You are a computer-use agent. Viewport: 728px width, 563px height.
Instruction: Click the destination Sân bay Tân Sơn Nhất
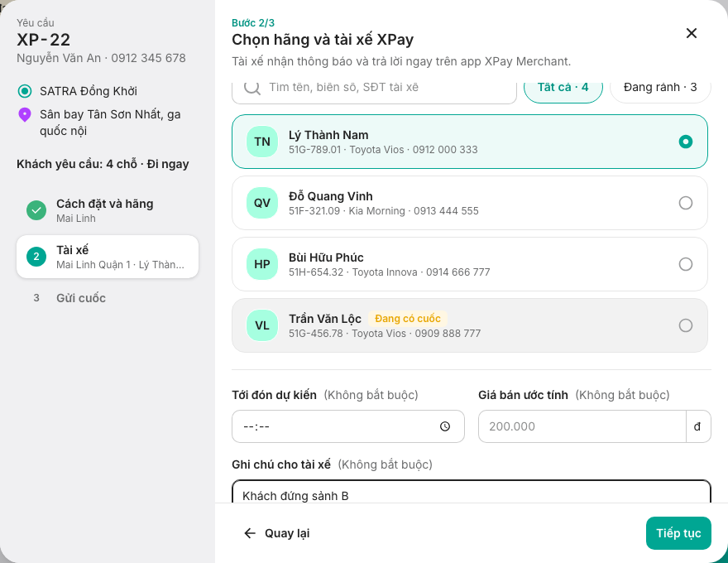[110, 123]
